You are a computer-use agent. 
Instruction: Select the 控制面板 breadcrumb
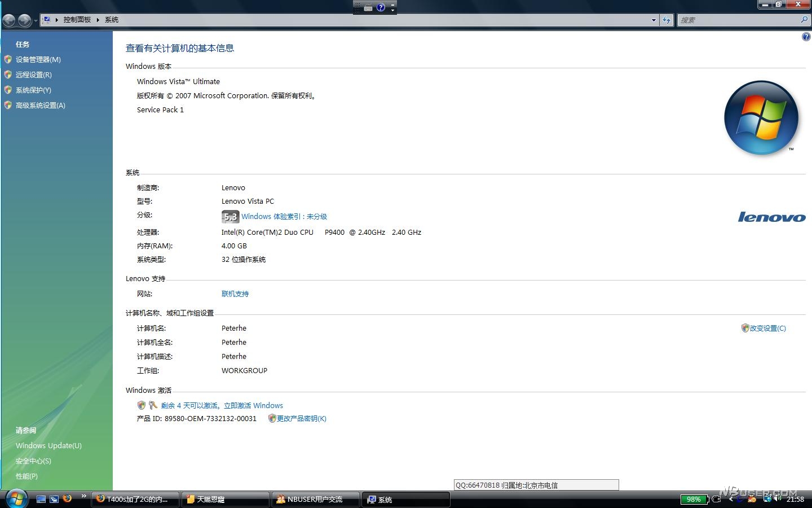tap(77, 20)
